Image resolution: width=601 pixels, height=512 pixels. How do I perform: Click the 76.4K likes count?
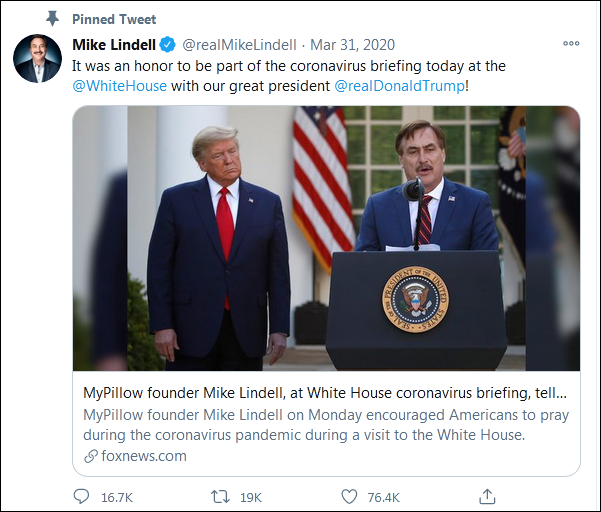coord(383,497)
